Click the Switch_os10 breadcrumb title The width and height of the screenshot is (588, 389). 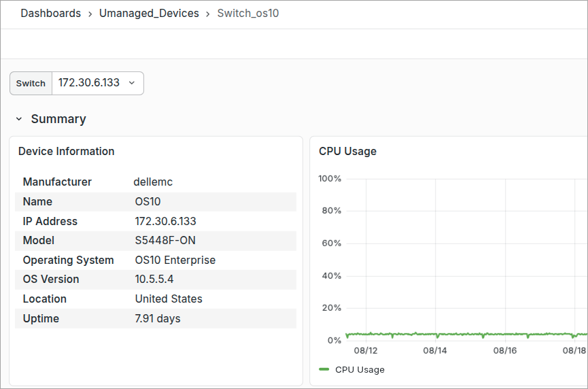click(248, 13)
